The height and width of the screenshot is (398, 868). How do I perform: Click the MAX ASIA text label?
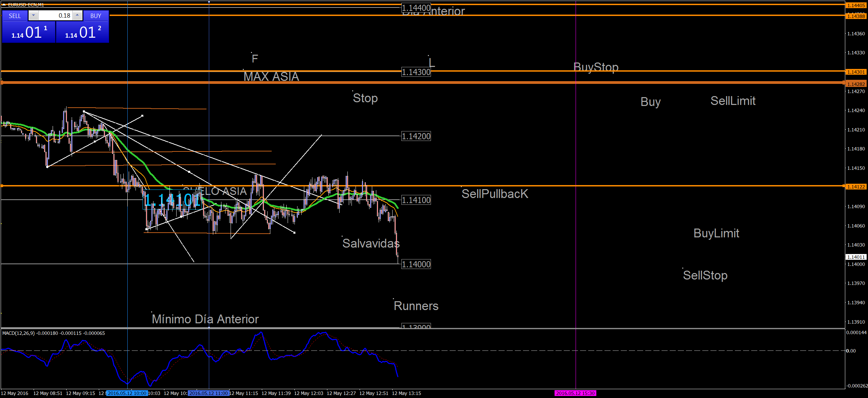click(x=271, y=77)
